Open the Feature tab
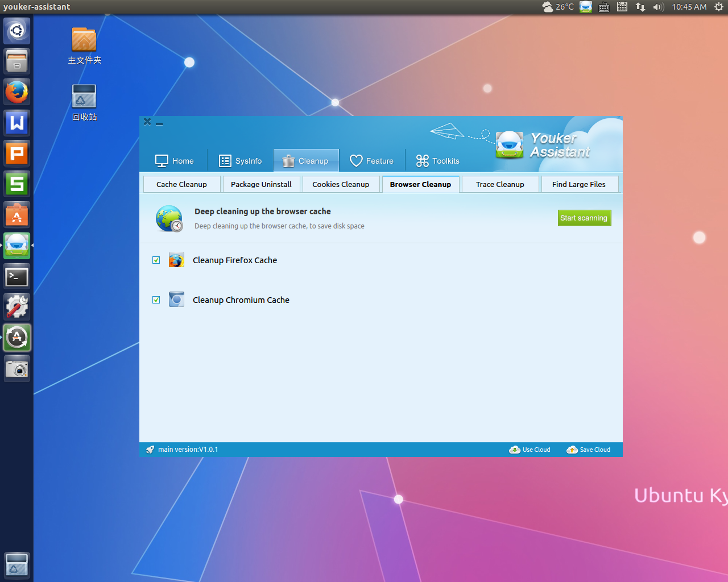The image size is (728, 582). tap(372, 161)
